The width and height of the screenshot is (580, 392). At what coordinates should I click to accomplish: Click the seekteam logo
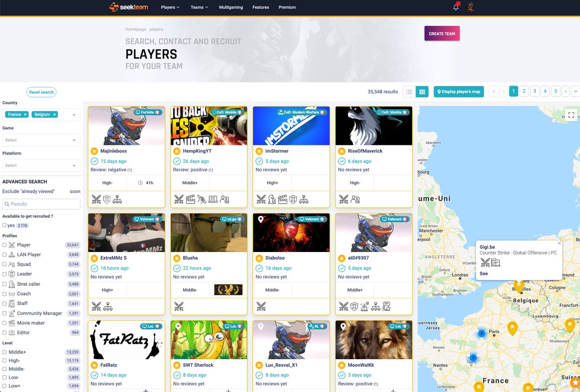coord(129,7)
